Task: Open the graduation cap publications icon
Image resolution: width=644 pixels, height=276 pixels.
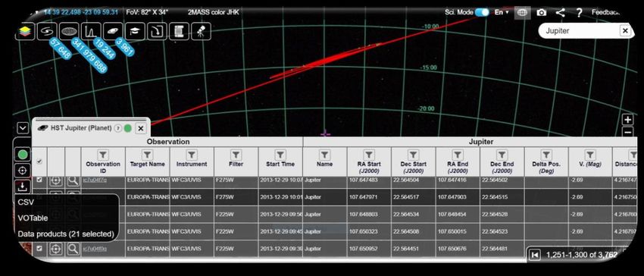Action: pyautogui.click(x=135, y=31)
